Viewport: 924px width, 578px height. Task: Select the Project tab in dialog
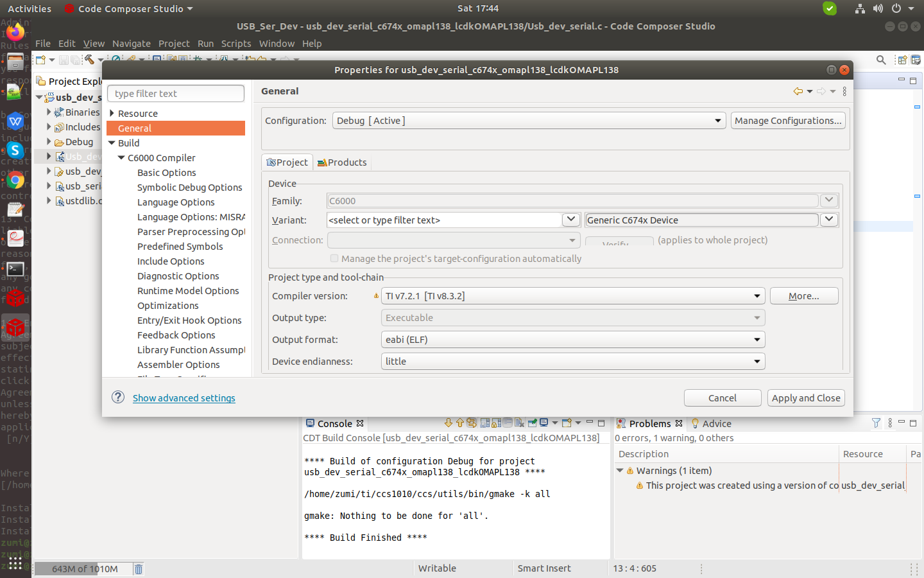pos(287,162)
